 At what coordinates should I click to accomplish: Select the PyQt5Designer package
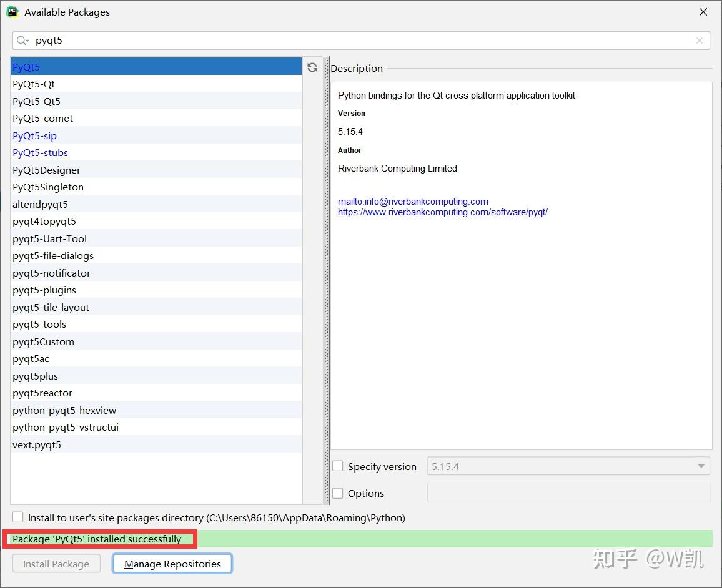point(156,170)
